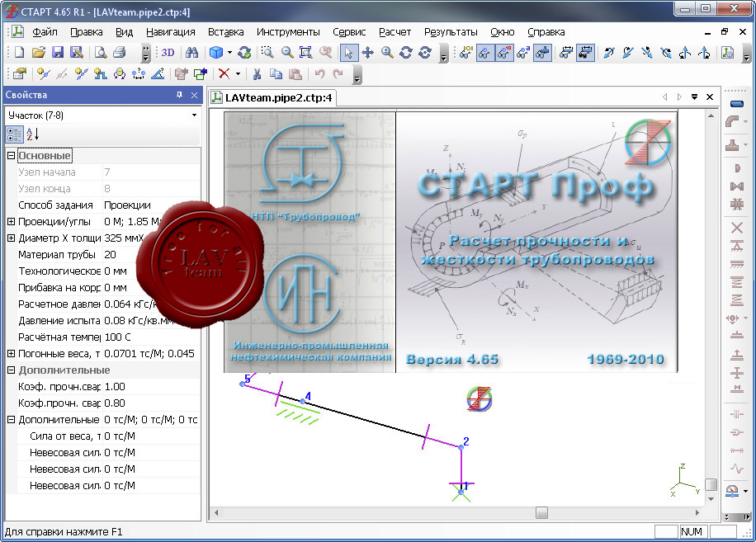756x542 pixels.
Task: Activate the pan (four-arrow) tool
Action: pos(368,53)
